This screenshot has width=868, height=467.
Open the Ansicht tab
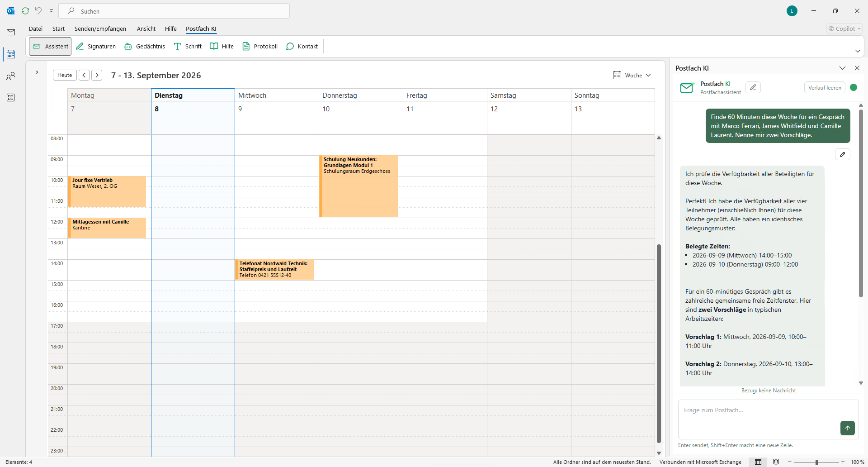click(x=146, y=29)
